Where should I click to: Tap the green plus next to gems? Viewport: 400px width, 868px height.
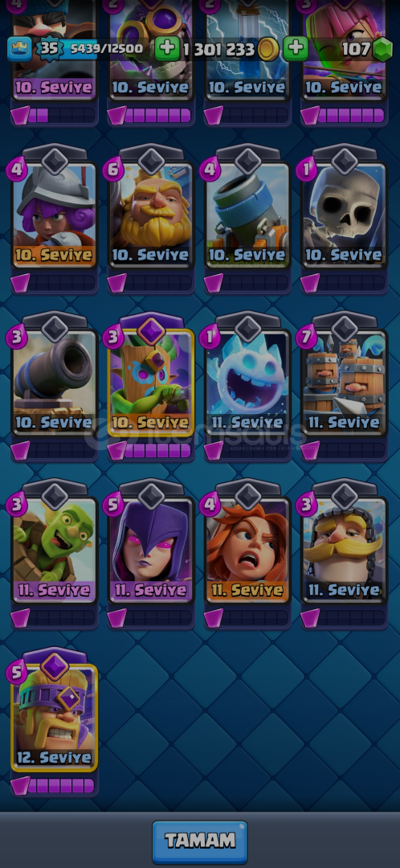tap(296, 49)
